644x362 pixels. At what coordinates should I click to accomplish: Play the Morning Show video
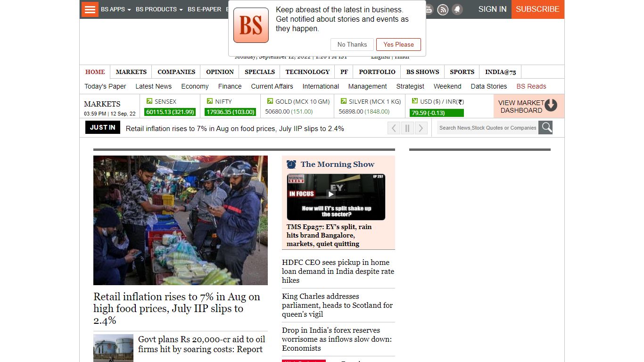pos(331,194)
